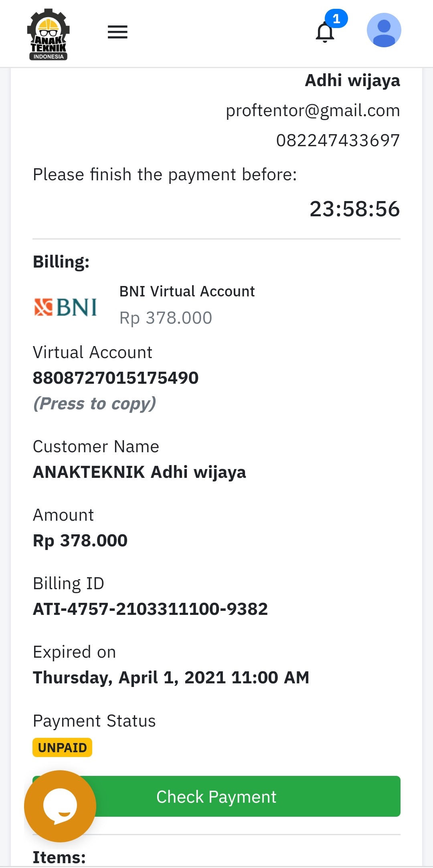
Task: Tap the countdown timer 23:58:56
Action: tap(354, 209)
